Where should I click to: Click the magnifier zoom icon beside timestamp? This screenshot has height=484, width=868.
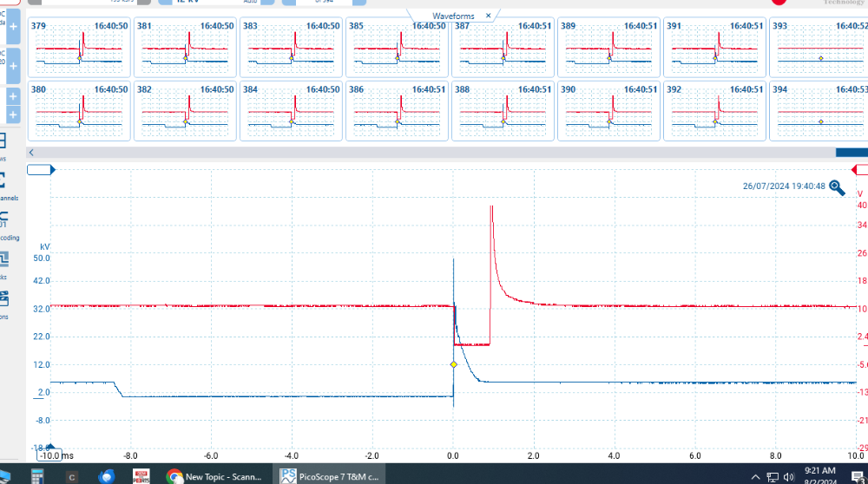point(837,187)
